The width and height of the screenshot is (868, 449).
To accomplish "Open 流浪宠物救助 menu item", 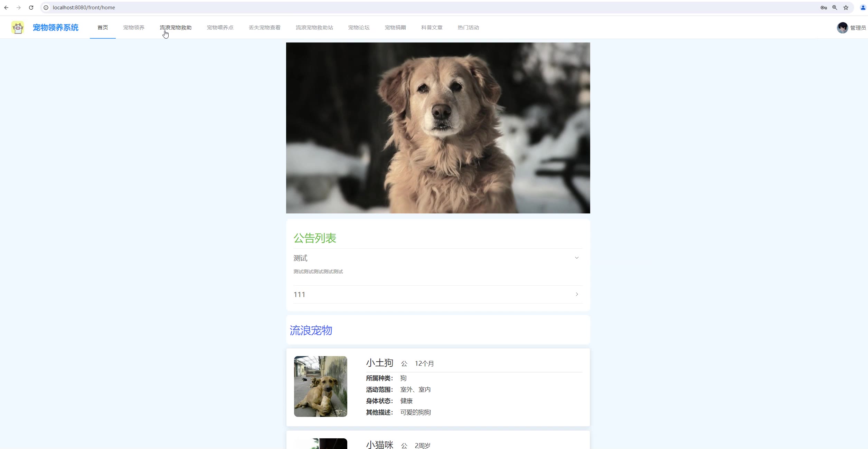I will click(x=176, y=28).
